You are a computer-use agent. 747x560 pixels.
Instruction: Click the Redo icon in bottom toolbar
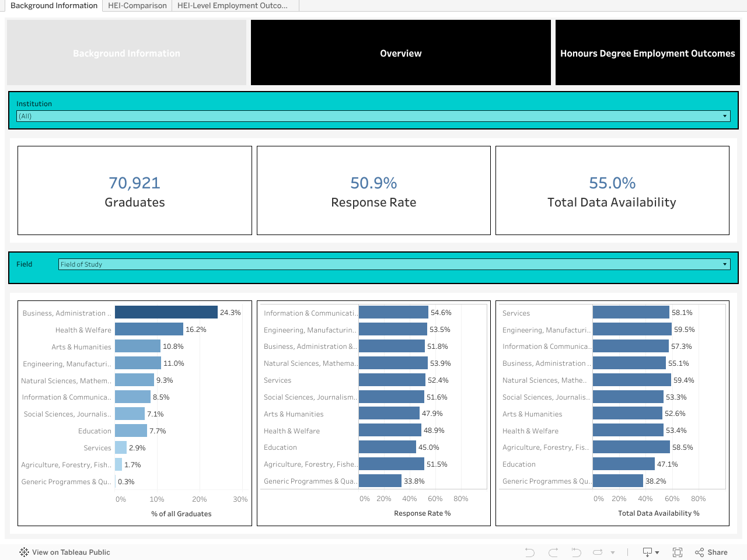point(553,552)
